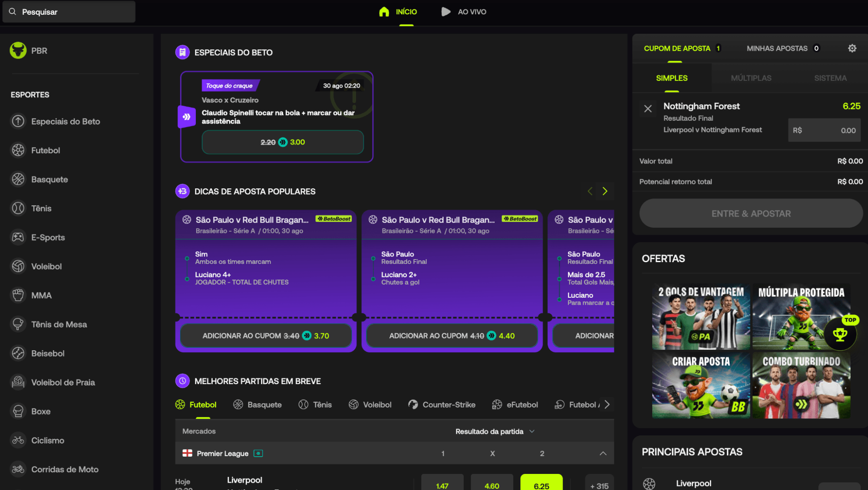Choose Voleibol in the sidebar
Screen dimensions: 868x490
click(36, 266)
